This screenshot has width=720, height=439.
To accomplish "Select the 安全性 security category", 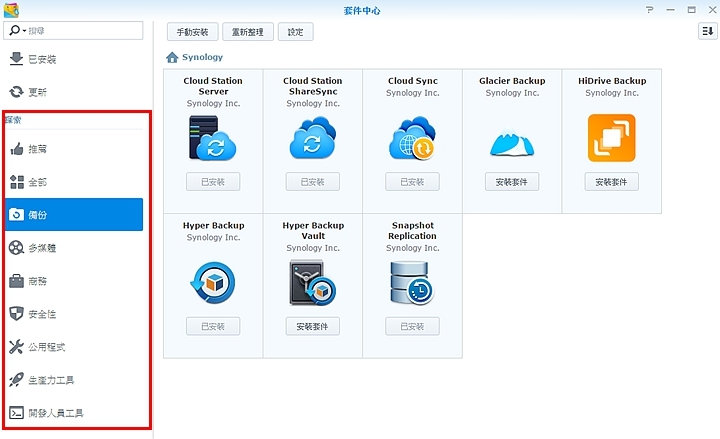I will (x=73, y=314).
